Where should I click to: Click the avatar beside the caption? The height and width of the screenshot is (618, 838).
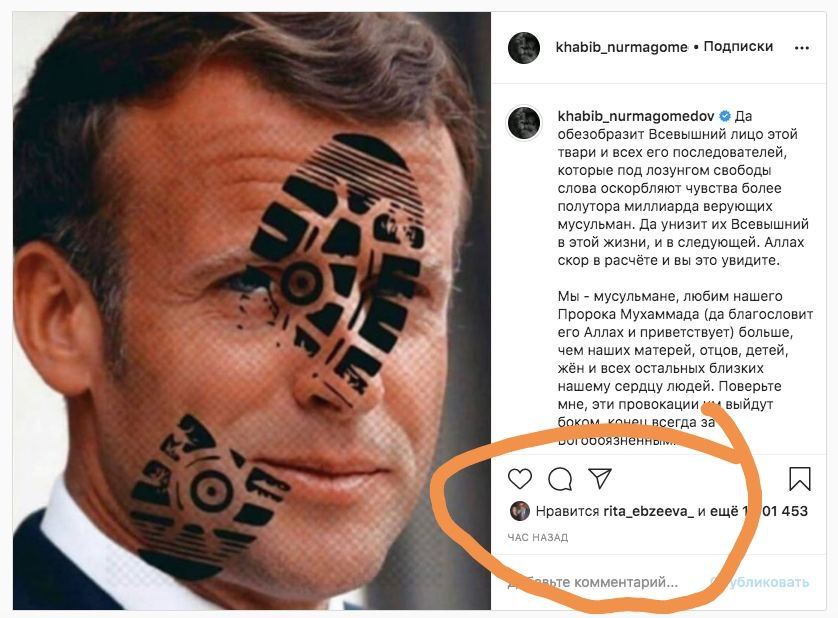pyautogui.click(x=525, y=122)
